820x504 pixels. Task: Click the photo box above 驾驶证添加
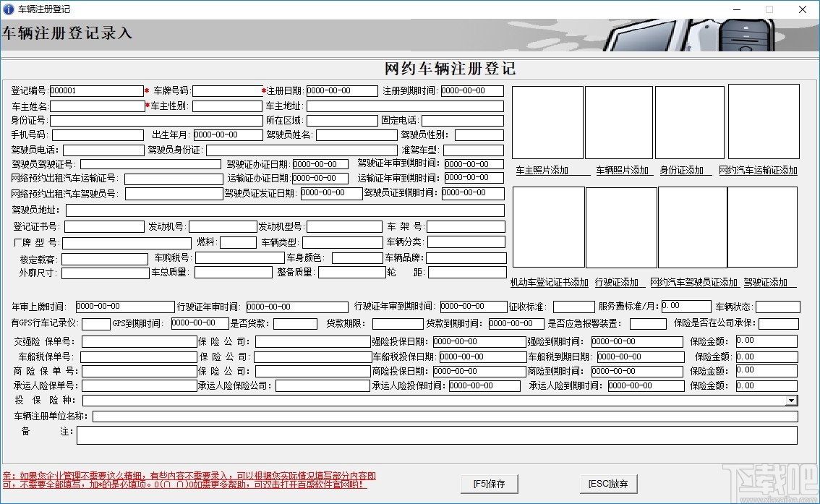(762, 228)
